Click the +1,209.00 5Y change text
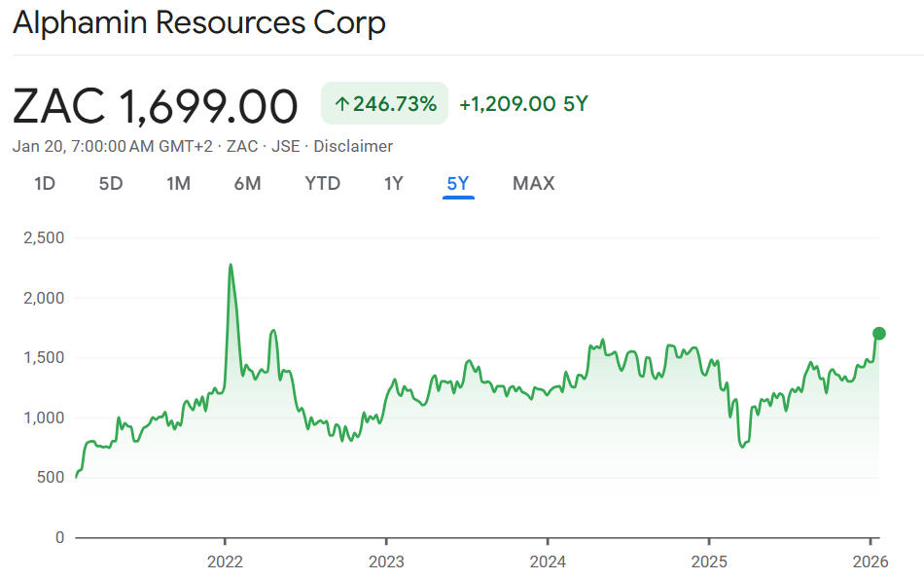Image resolution: width=924 pixels, height=579 pixels. point(523,103)
